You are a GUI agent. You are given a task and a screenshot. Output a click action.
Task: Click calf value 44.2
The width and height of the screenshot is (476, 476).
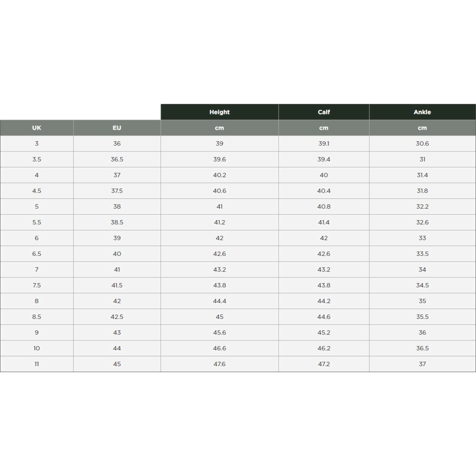[324, 301]
